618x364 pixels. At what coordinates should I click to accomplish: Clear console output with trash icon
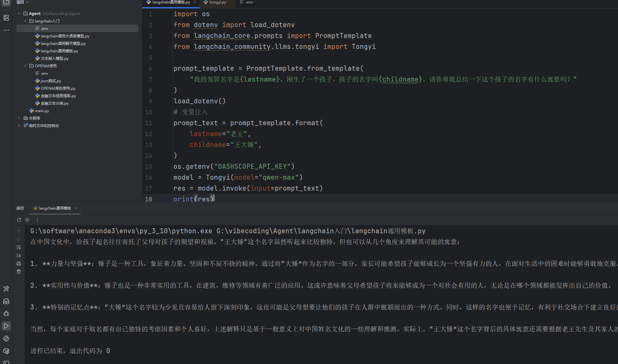tap(19, 272)
